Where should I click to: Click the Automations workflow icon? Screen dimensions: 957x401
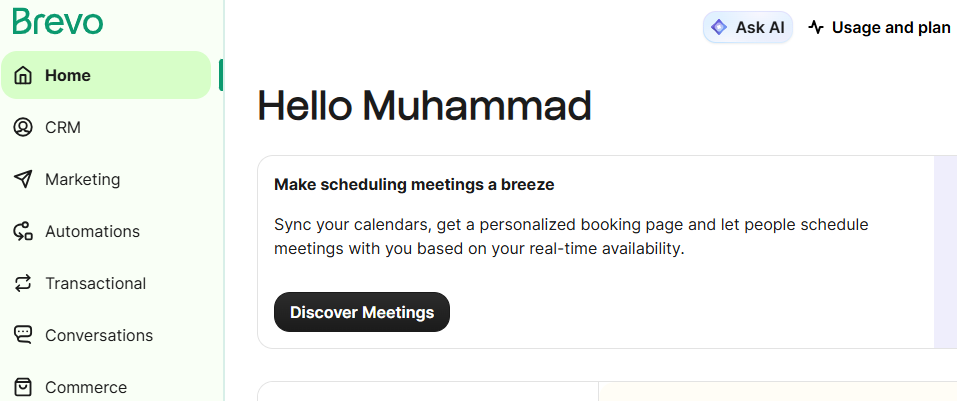[x=24, y=232]
